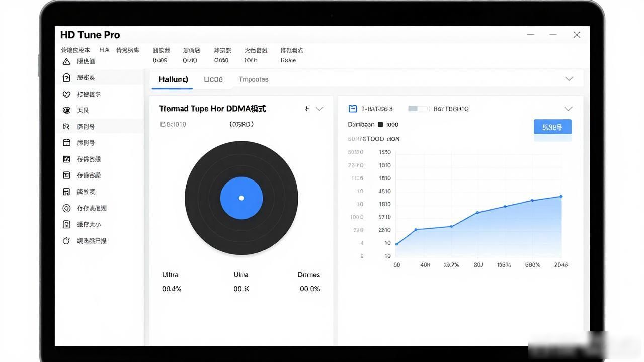Click the 40H label on the chart x-axis
The image size is (644, 362).
coord(425,265)
